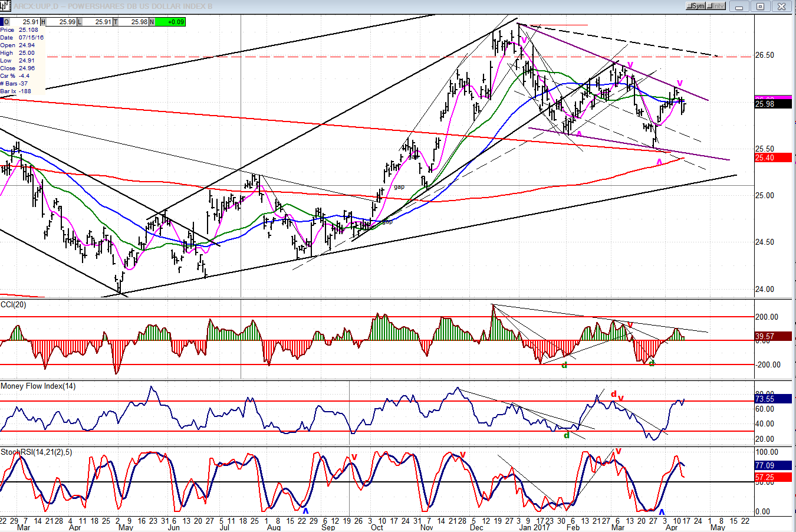Click the Price 25.108 row in data box

pyautogui.click(x=22, y=30)
